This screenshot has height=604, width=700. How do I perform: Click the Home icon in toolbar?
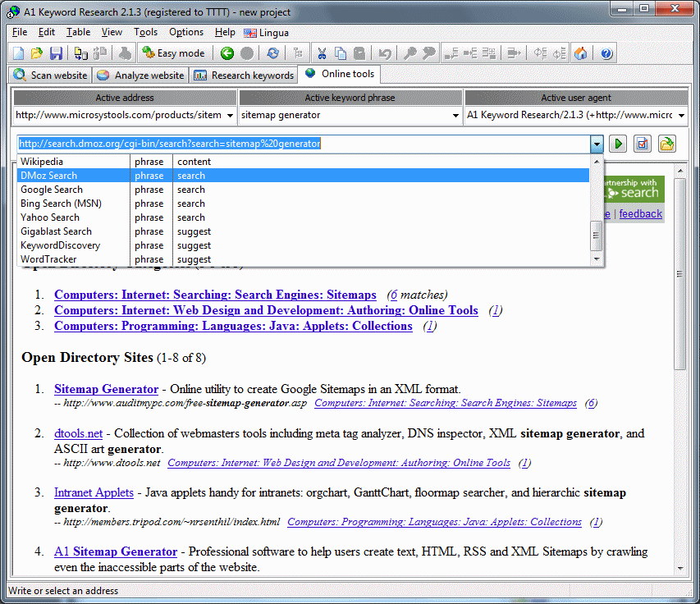point(581,53)
